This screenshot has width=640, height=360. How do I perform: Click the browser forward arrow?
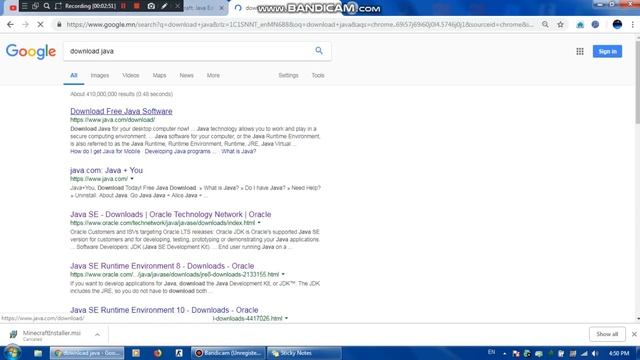(25, 24)
